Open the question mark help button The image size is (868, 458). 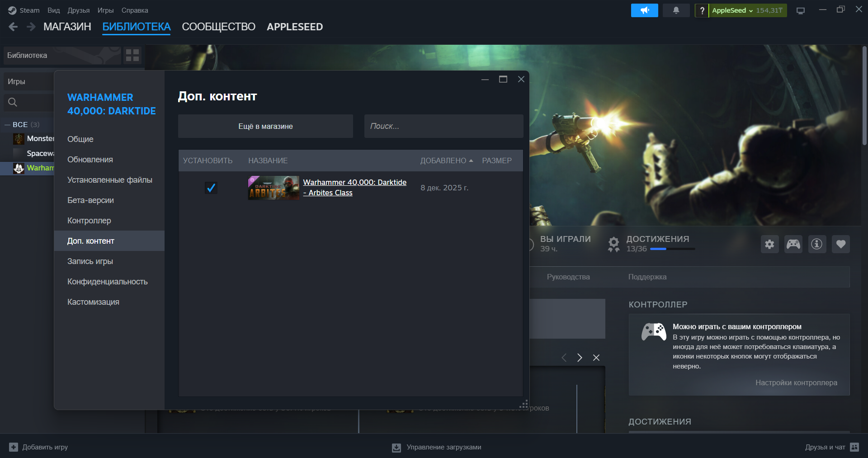coord(702,10)
